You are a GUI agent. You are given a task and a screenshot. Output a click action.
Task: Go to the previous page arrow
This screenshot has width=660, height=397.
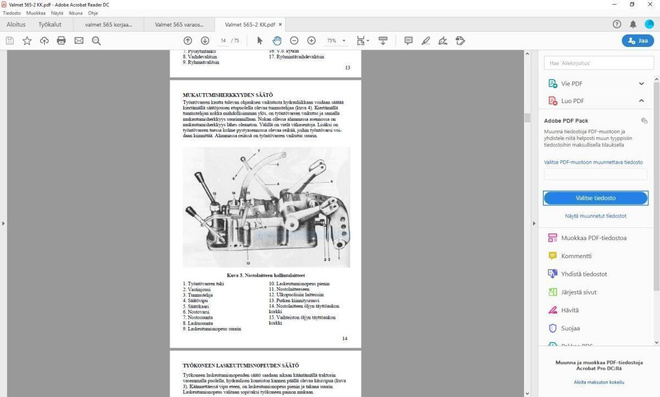(x=188, y=41)
